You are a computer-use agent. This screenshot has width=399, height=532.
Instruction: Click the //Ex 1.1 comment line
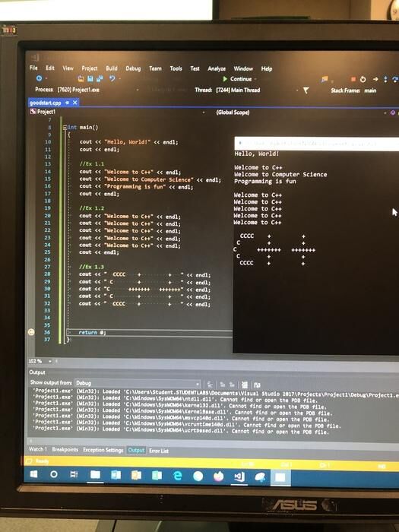coord(92,164)
